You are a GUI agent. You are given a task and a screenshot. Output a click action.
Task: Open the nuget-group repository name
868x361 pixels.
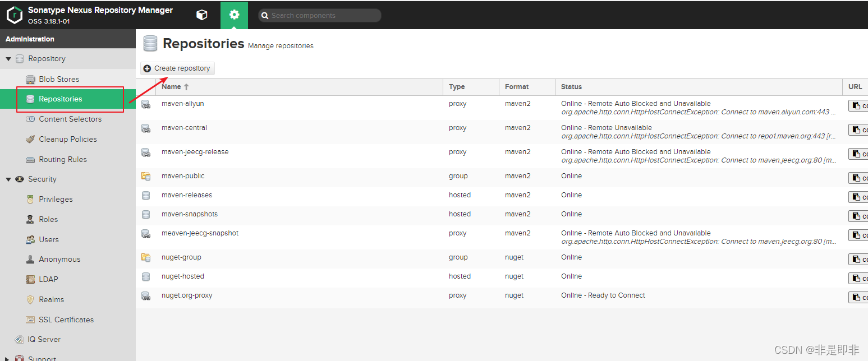coord(181,257)
